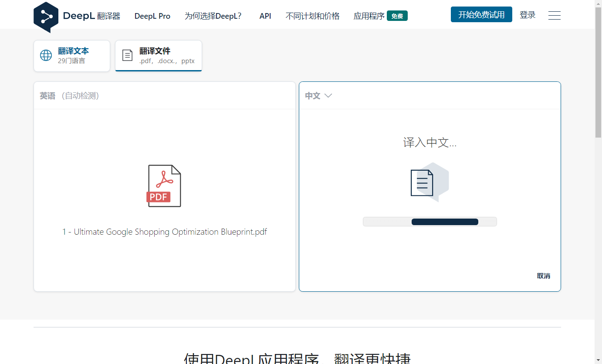This screenshot has width=602, height=364.
Task: Click the DeepL hexagon logo
Action: coord(46,17)
